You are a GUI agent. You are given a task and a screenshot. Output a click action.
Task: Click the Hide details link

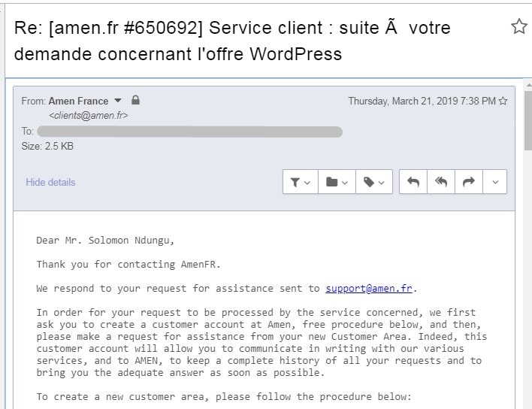(50, 182)
